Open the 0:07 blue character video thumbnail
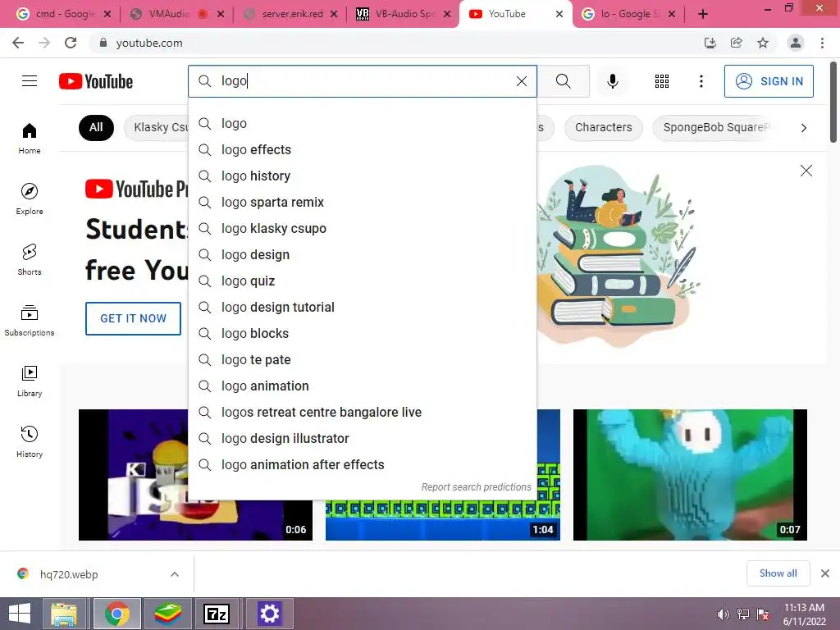Viewport: 840px width, 630px height. 690,475
